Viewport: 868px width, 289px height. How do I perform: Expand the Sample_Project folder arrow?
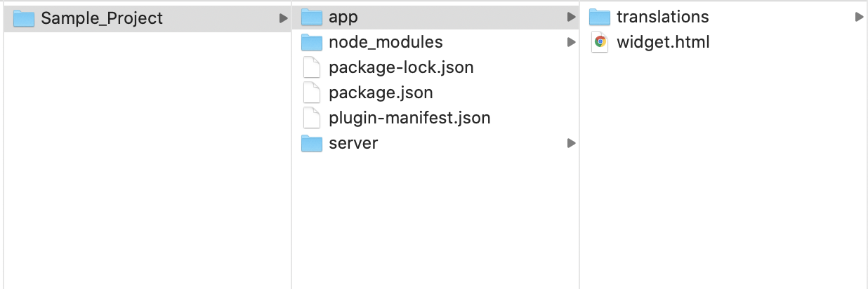pos(283,18)
